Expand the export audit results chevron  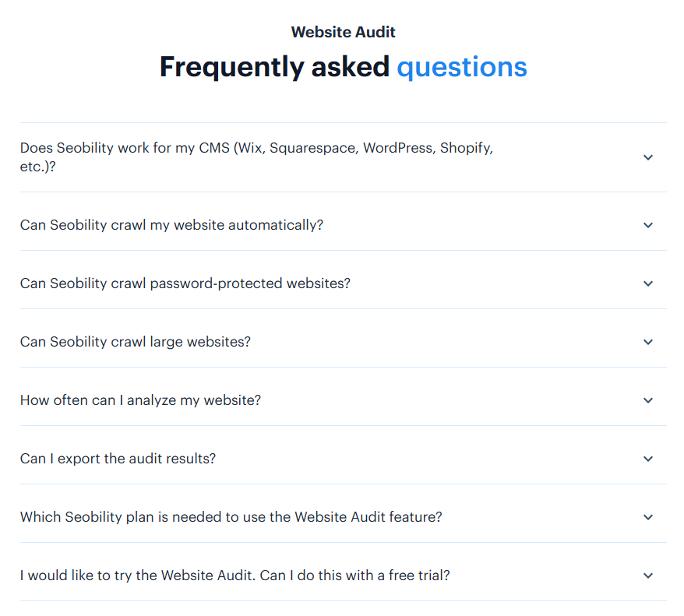648,459
